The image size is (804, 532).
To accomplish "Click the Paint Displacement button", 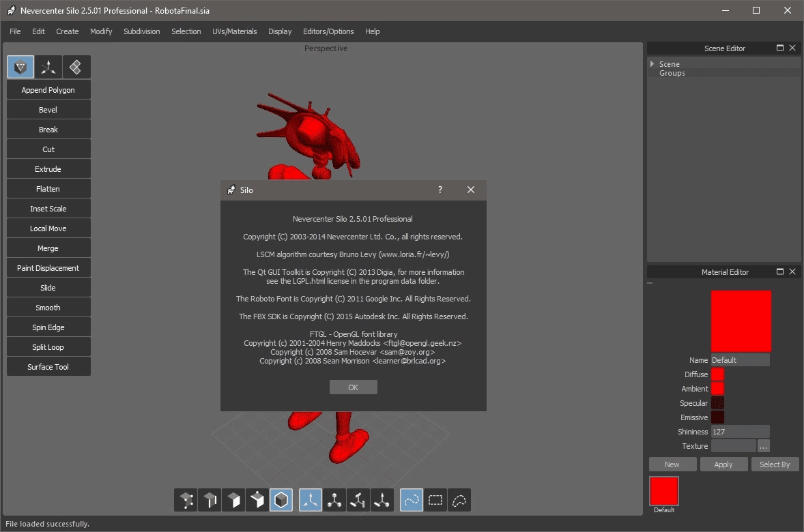I will click(48, 268).
